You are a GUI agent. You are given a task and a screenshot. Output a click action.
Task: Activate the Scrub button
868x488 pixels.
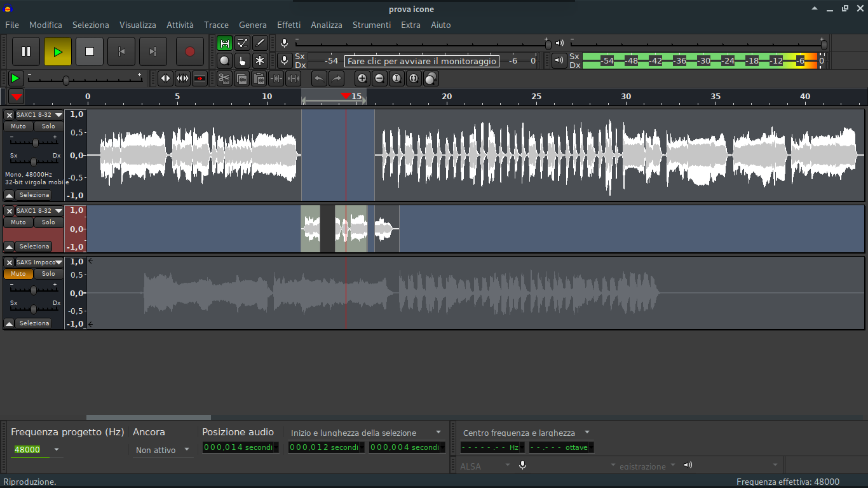click(165, 78)
